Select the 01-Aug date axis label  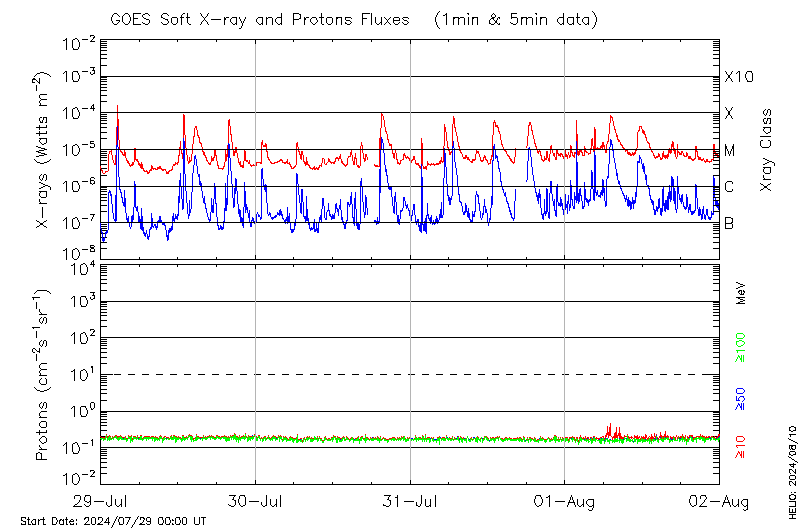tap(565, 500)
